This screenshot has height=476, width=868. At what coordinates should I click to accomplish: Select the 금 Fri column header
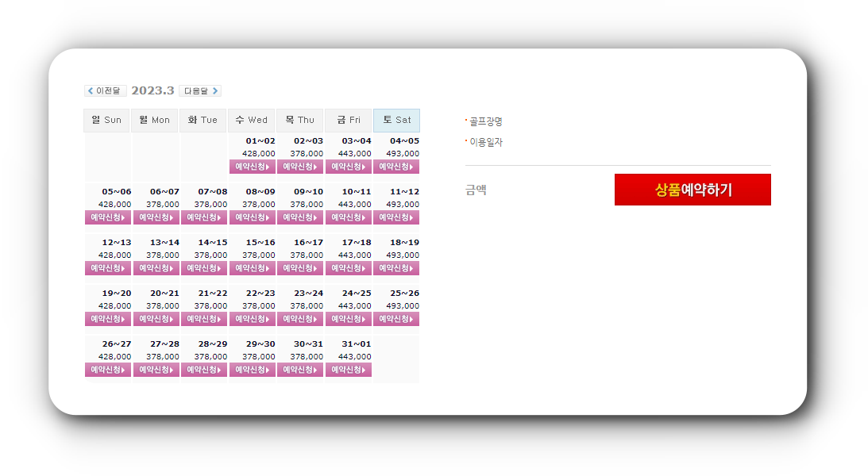pos(348,120)
